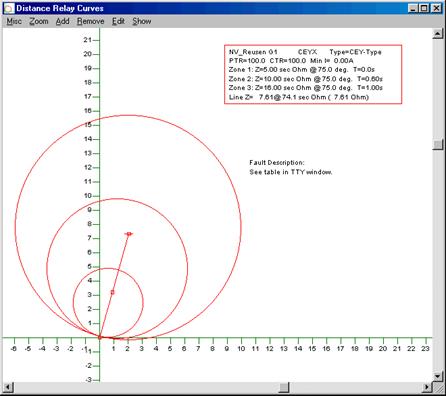Maximize the Distance Relay Curves window
Screen dimensions: 446x396
[424, 8]
